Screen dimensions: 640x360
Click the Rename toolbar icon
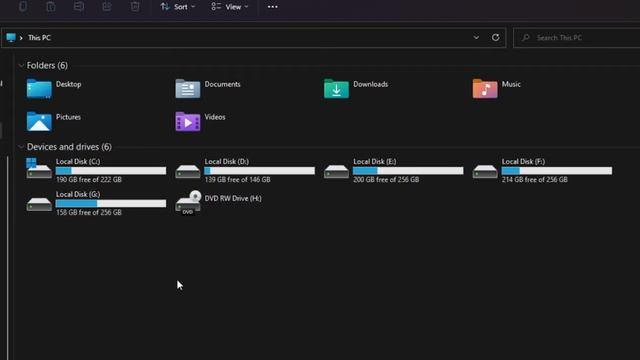coord(79,6)
